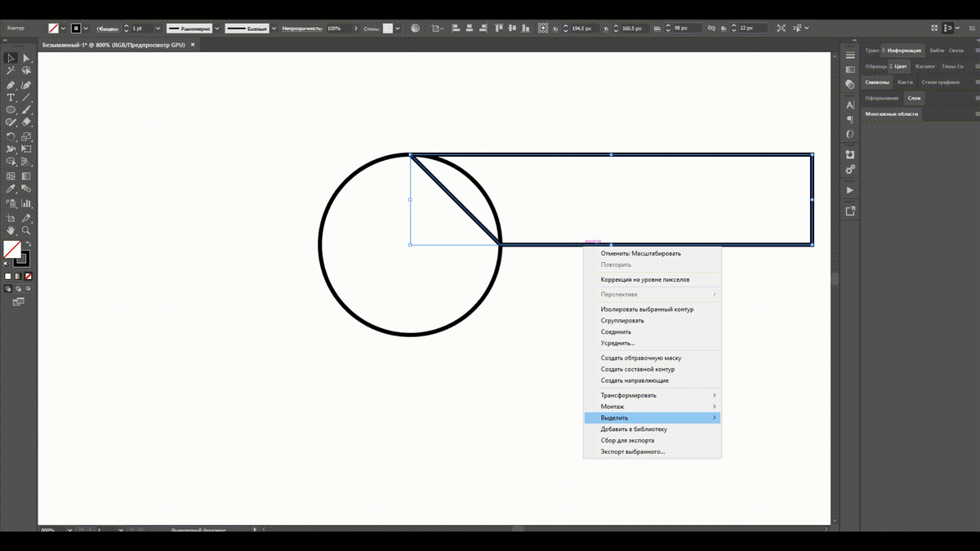Select the Free Transform tool
980x551 pixels.
[26, 149]
